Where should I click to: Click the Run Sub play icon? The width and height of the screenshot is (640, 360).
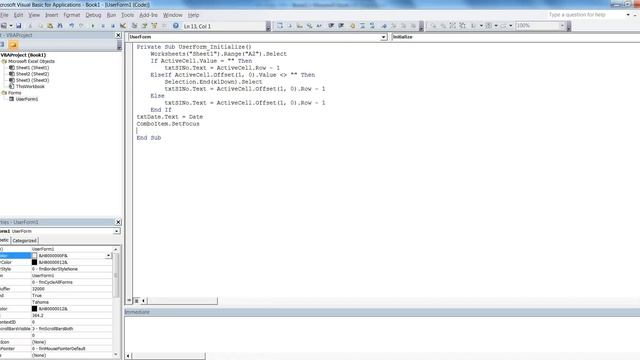pyautogui.click(x=93, y=26)
